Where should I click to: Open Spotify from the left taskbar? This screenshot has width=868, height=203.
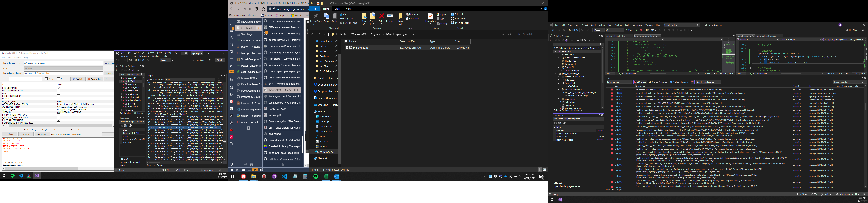(x=13, y=176)
